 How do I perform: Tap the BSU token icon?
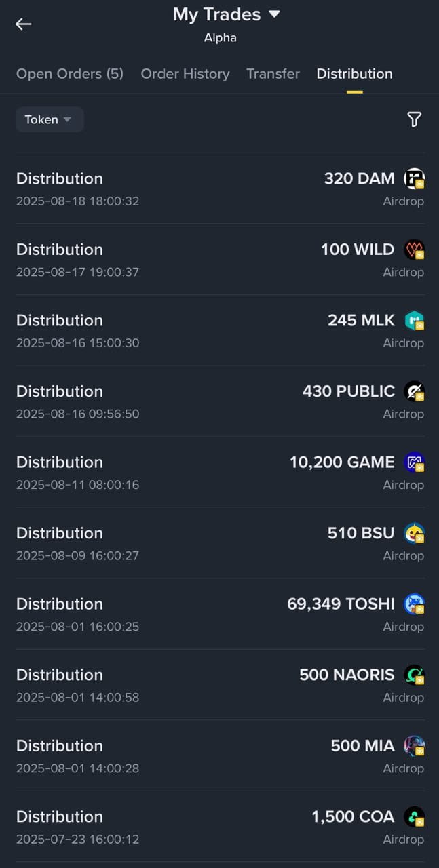coord(414,533)
